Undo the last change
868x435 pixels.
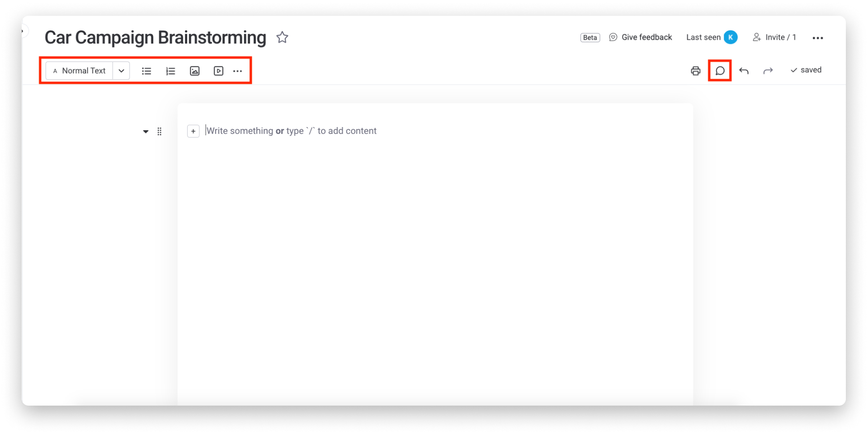pos(744,71)
